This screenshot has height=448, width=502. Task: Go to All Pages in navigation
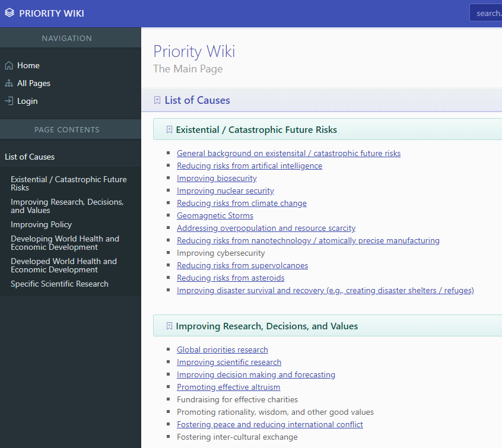33,84
